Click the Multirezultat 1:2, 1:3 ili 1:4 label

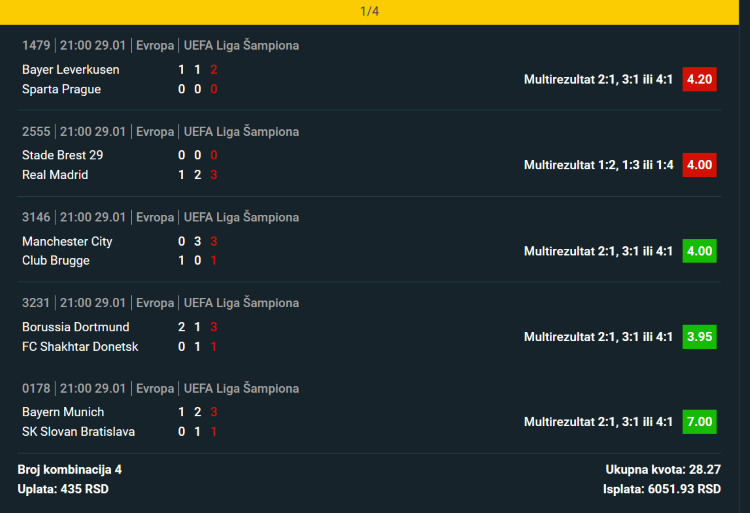[598, 165]
